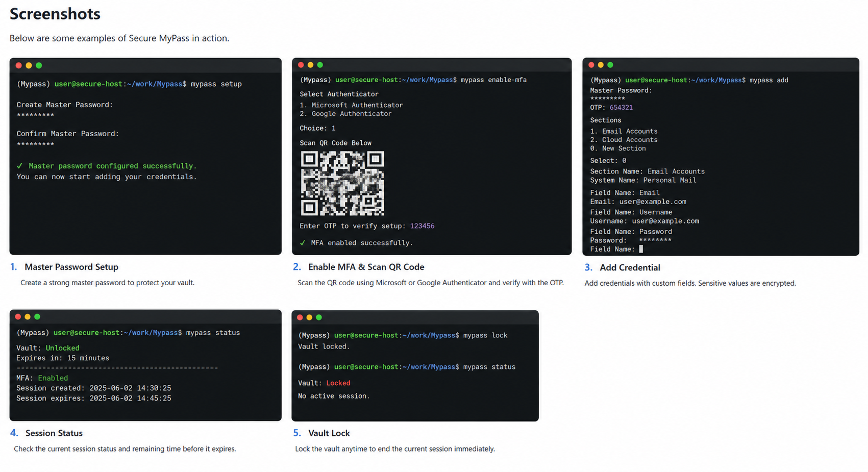868x472 pixels.
Task: Click yellow dot in Master Password Setup terminal
Action: 29,65
